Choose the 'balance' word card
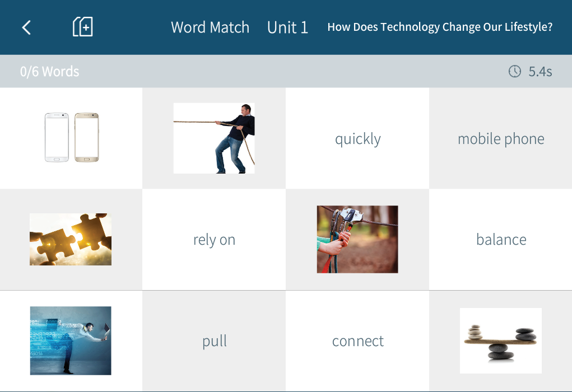 (x=501, y=240)
